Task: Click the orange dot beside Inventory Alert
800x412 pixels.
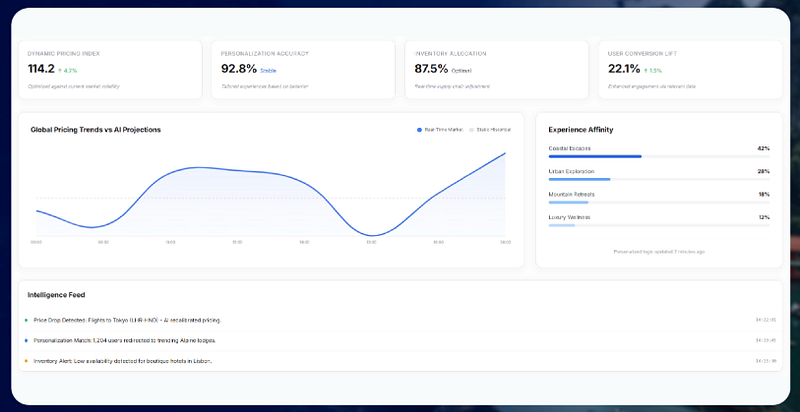Action: pyautogui.click(x=26, y=360)
